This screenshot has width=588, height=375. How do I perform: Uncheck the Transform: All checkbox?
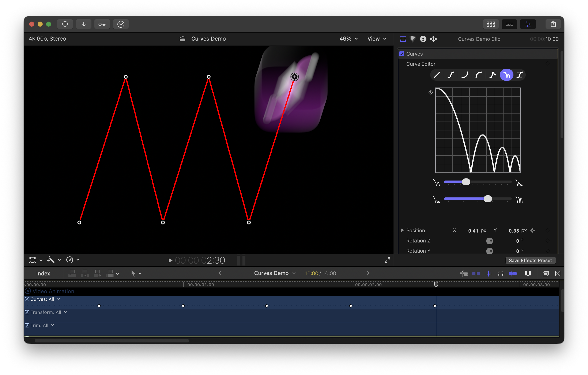[27, 312]
